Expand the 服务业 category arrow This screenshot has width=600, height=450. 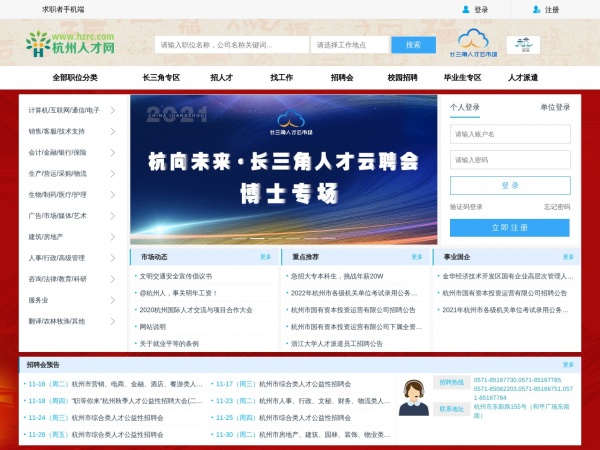(x=113, y=300)
